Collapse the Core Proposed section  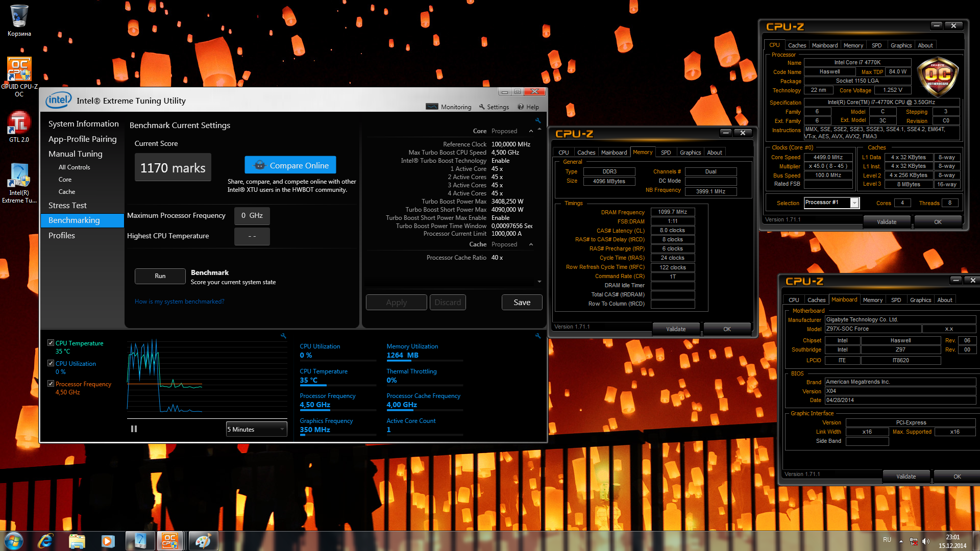pos(531,131)
